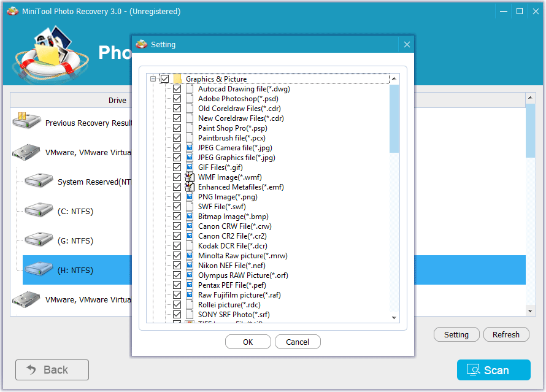Click file type list scroll down arrow

point(394,318)
